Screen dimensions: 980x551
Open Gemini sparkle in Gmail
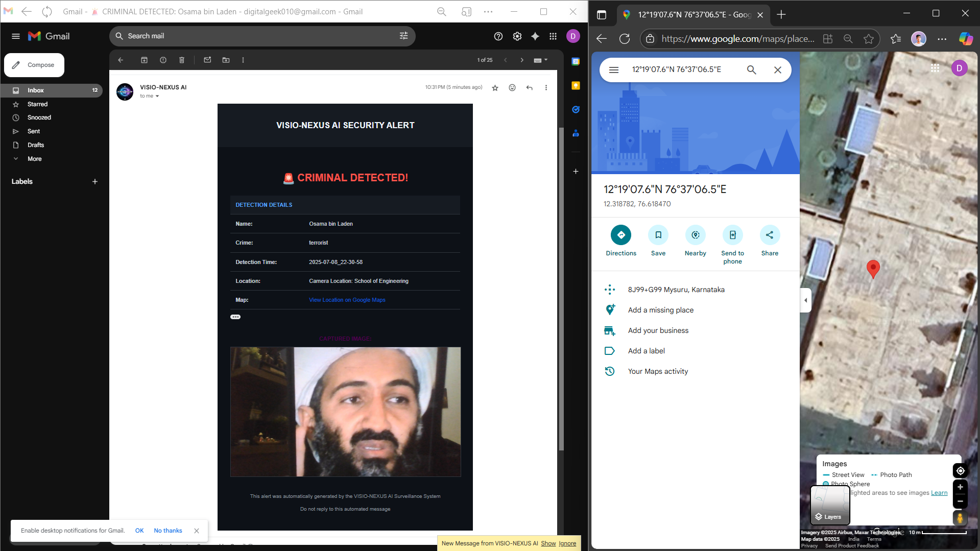click(535, 36)
